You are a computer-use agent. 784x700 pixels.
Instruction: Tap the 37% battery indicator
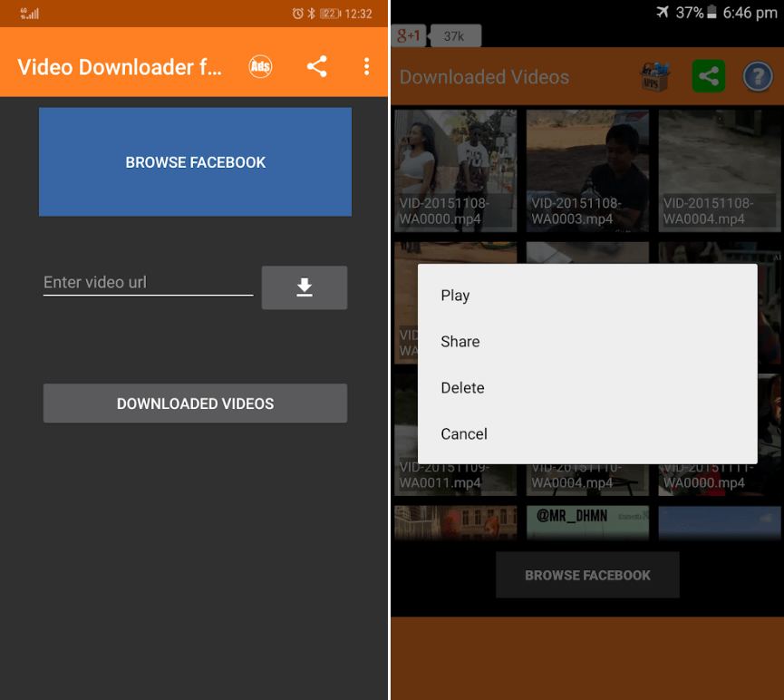696,13
